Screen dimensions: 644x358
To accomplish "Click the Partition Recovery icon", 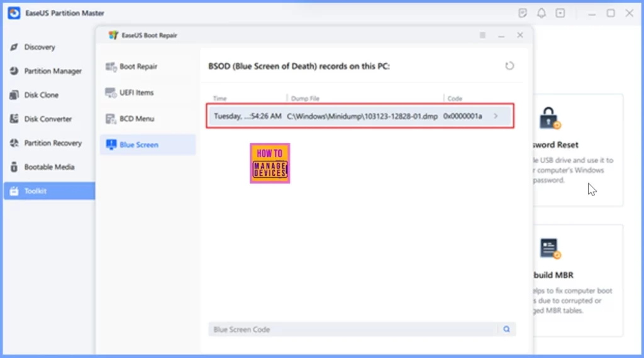I will tap(14, 143).
